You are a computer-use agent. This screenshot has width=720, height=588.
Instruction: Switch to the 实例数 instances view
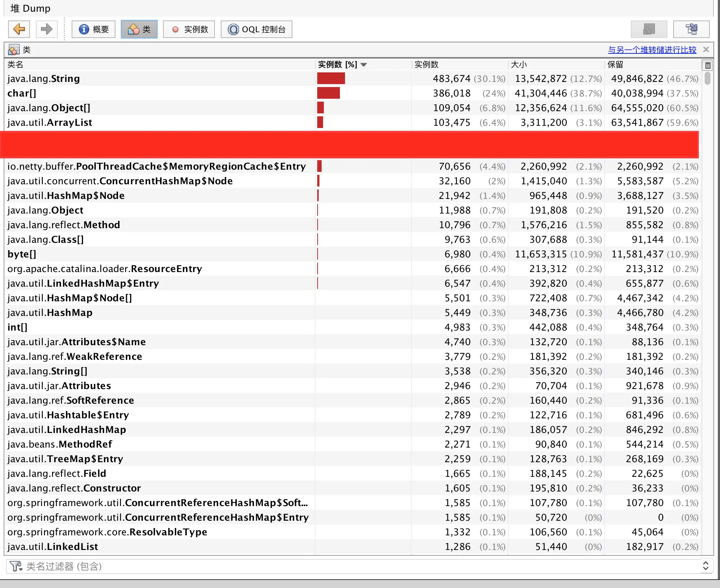tap(189, 29)
